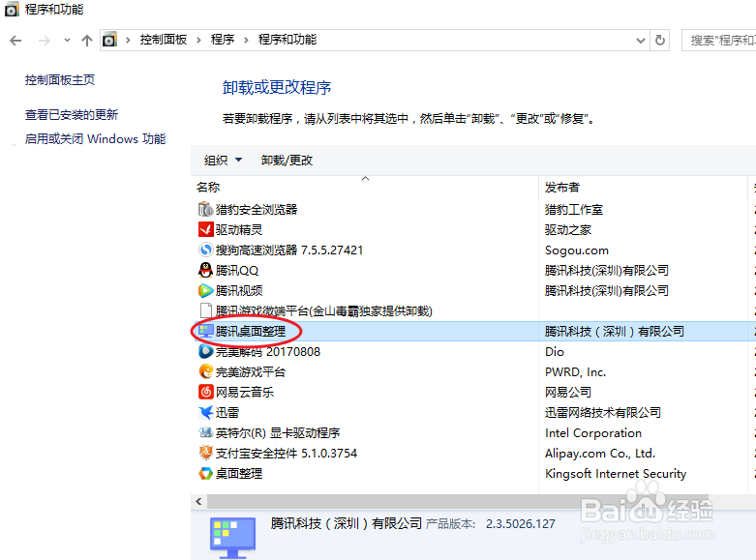Click 程序 breadcrumb segment
The width and height of the screenshot is (756, 560).
223,40
